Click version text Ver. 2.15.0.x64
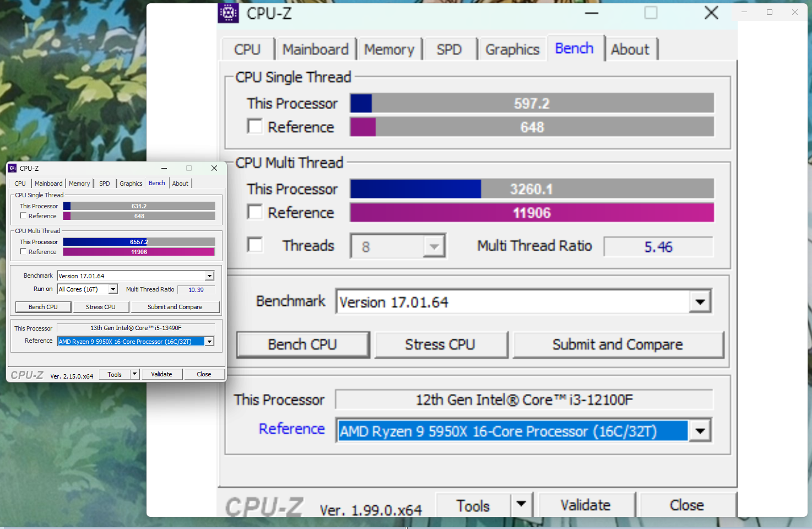The image size is (812, 529). coord(72,376)
